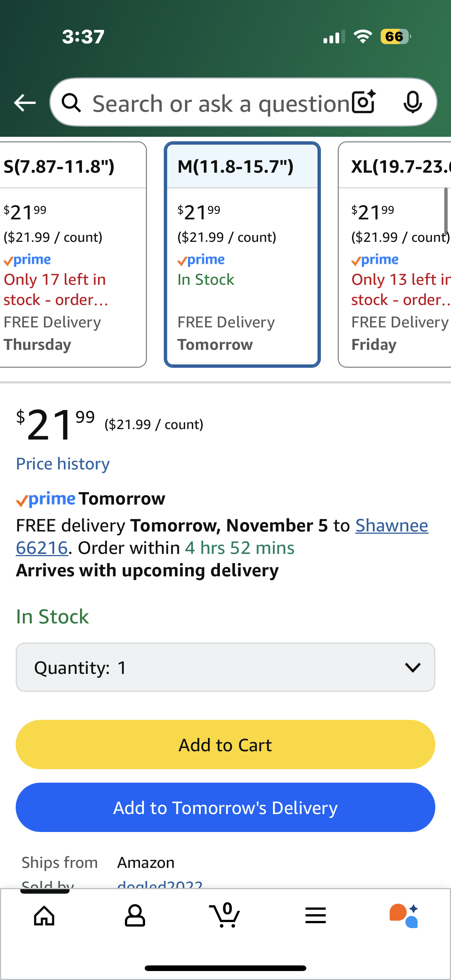Open the shopping cart icon
Image resolution: width=451 pixels, height=980 pixels.
click(x=225, y=915)
